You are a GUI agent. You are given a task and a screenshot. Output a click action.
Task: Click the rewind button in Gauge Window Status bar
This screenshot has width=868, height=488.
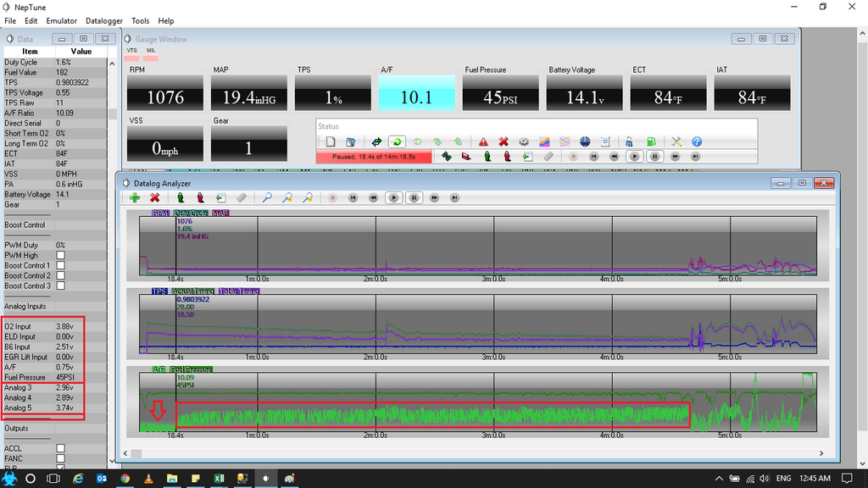point(614,157)
